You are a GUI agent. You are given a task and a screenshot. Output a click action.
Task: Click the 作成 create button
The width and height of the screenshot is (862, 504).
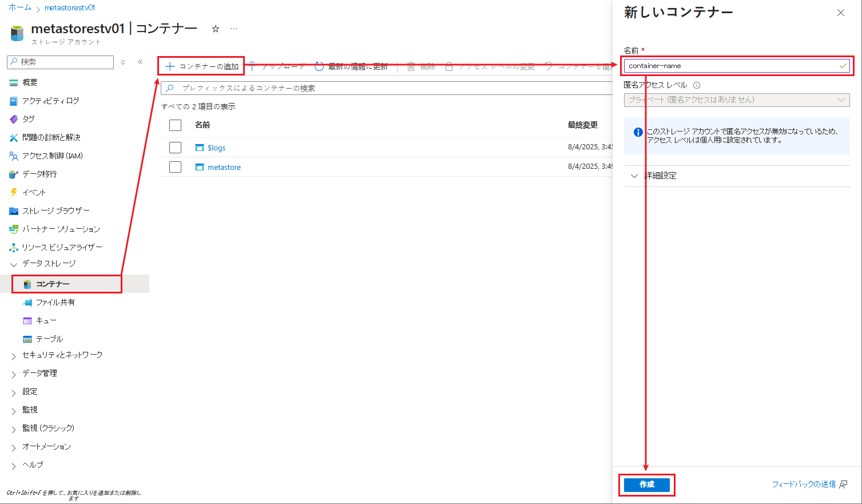pos(647,485)
